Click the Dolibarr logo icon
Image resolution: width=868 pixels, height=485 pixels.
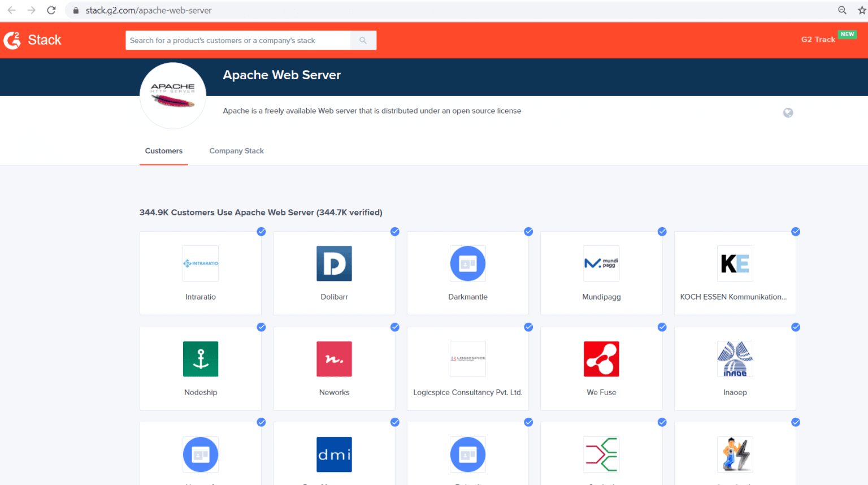pyautogui.click(x=334, y=263)
